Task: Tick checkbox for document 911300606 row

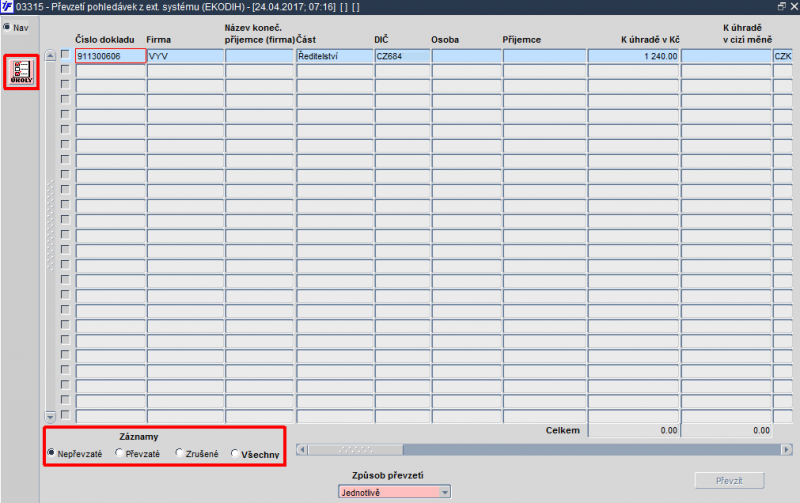Action: (65, 54)
